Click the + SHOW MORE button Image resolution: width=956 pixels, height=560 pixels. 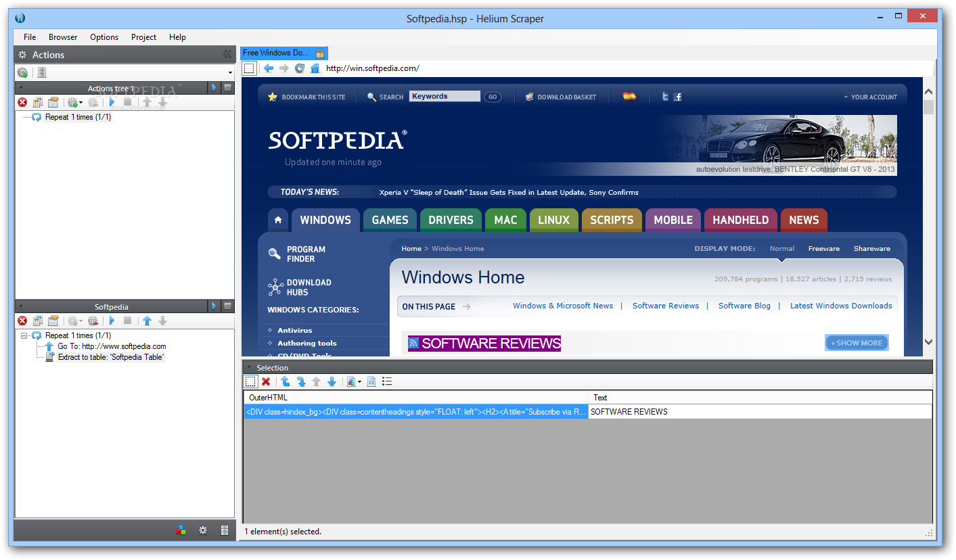pos(857,343)
